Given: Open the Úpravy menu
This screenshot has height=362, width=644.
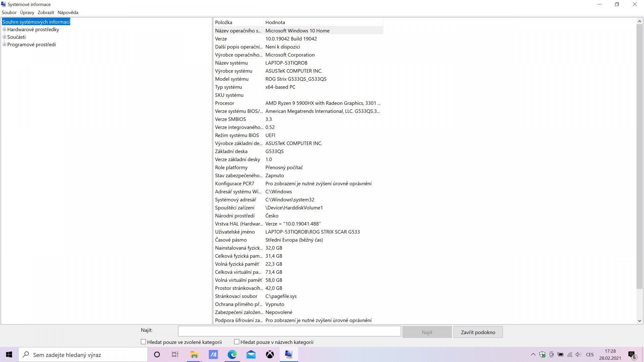Looking at the screenshot, I should click(27, 12).
